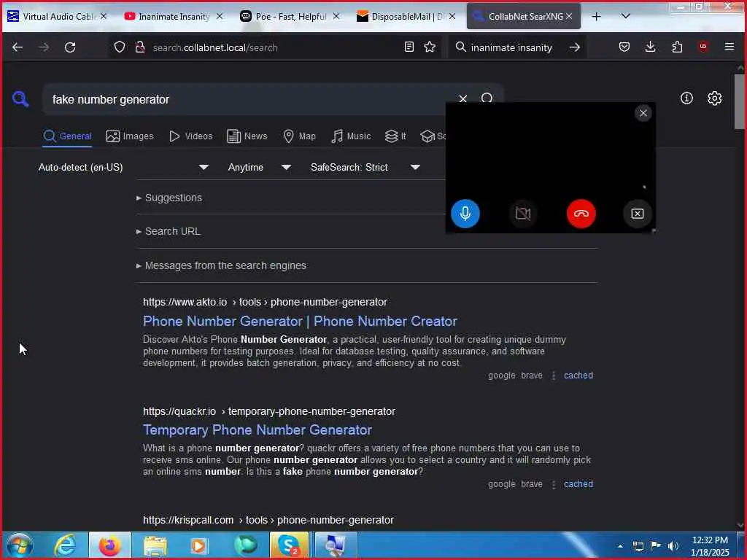Switch to the Videos category
This screenshot has width=747, height=560.
[x=191, y=136]
